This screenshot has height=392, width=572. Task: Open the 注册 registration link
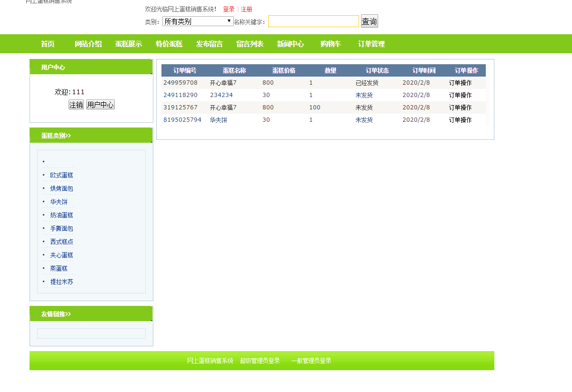246,9
